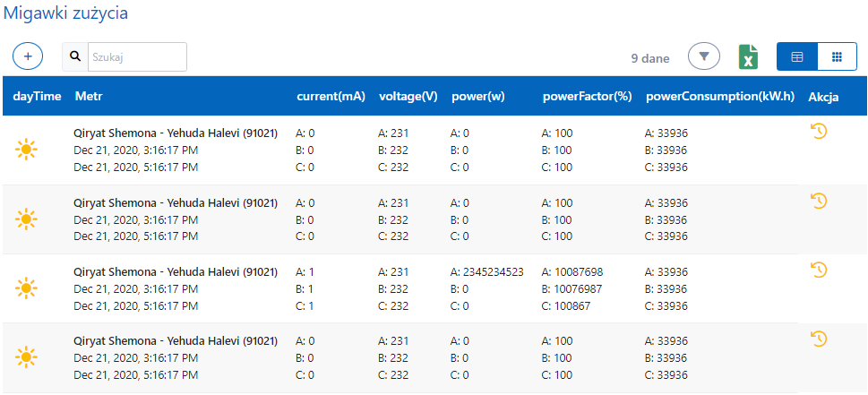
Task: Click into the Szukaj search field
Action: [136, 56]
